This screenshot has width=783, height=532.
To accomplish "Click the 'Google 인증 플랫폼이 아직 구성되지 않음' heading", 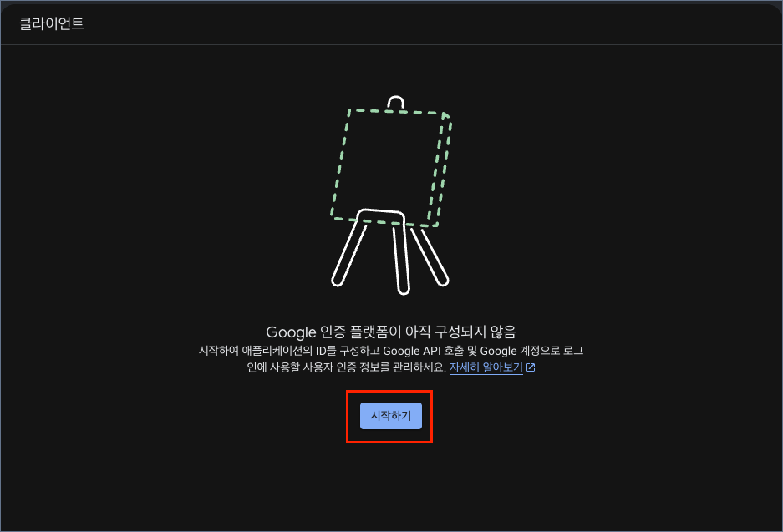I will tap(391, 332).
